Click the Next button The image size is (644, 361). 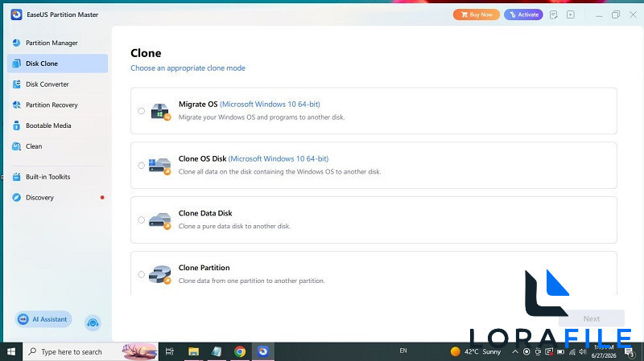(592, 318)
